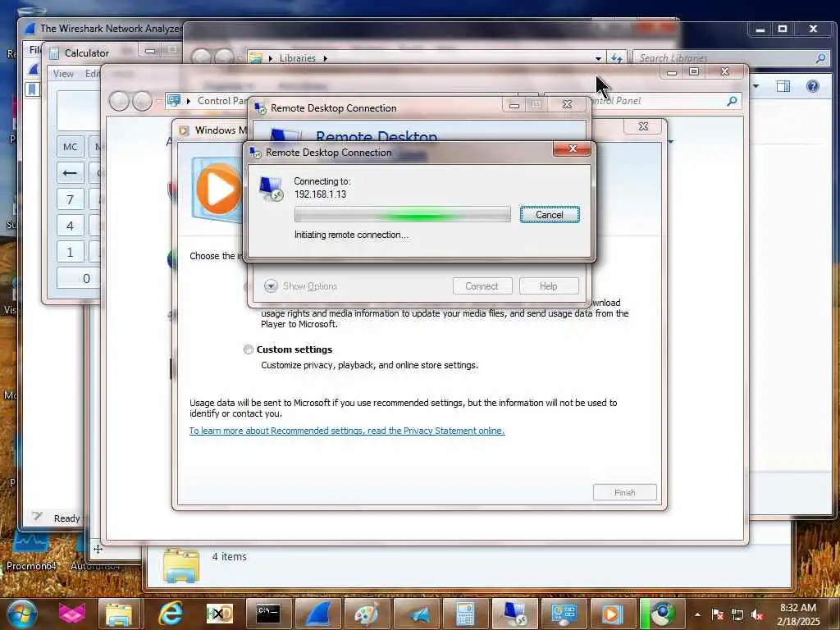The image size is (840, 630).
Task: Open Calculator View menu
Action: (63, 74)
